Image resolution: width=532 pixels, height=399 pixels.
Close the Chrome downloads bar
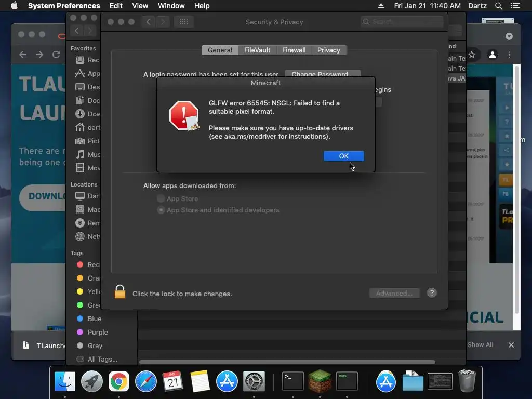pyautogui.click(x=511, y=345)
